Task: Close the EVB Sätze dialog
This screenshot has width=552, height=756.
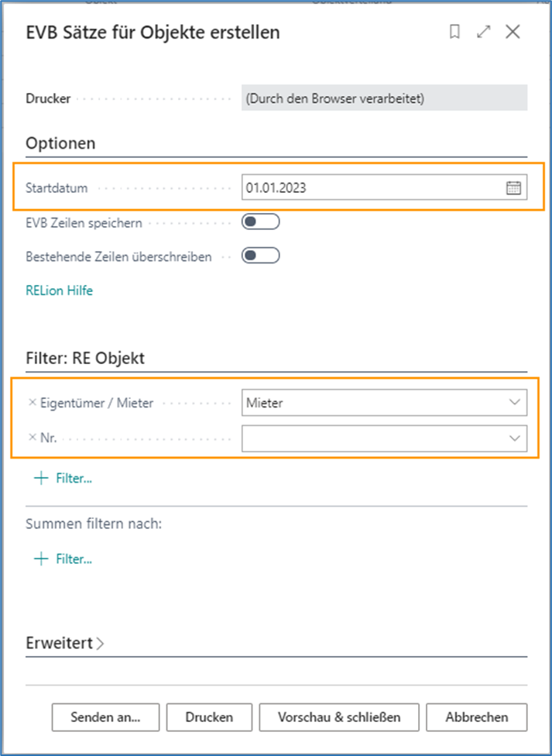Action: [x=513, y=32]
